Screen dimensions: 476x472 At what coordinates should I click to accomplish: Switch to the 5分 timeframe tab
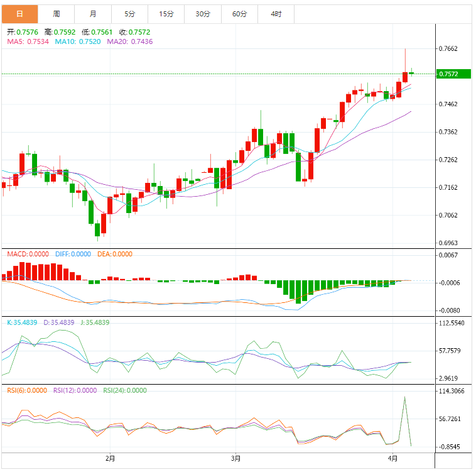[129, 13]
